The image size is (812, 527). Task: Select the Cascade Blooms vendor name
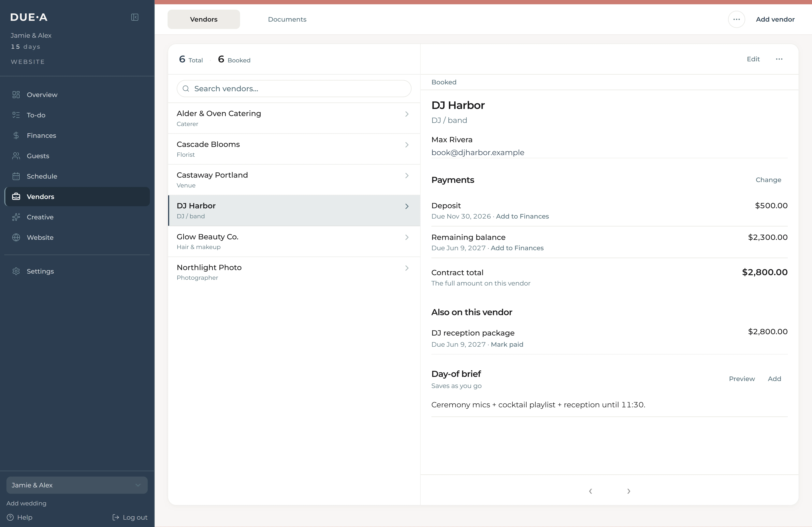click(x=208, y=144)
